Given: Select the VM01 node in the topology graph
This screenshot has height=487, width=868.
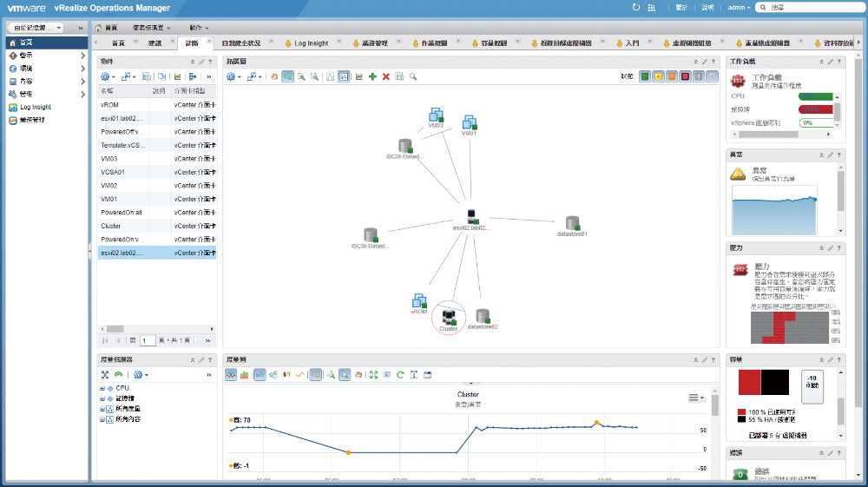Looking at the screenshot, I should (x=469, y=125).
